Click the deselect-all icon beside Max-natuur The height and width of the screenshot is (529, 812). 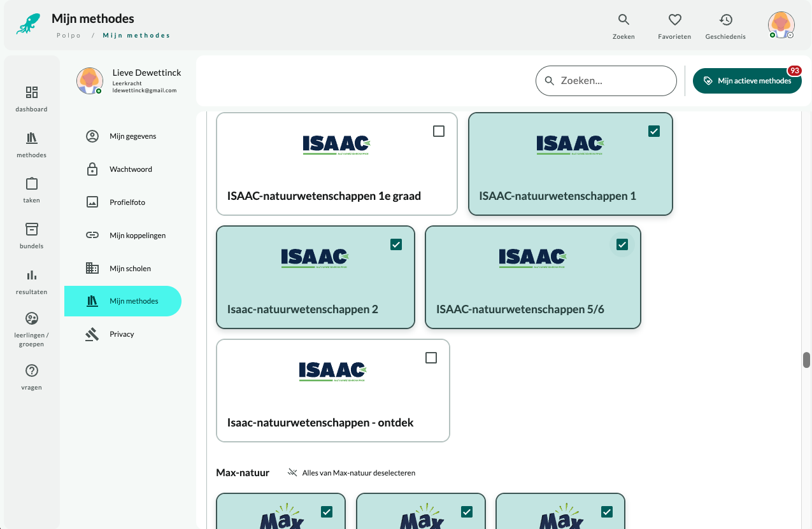click(292, 472)
